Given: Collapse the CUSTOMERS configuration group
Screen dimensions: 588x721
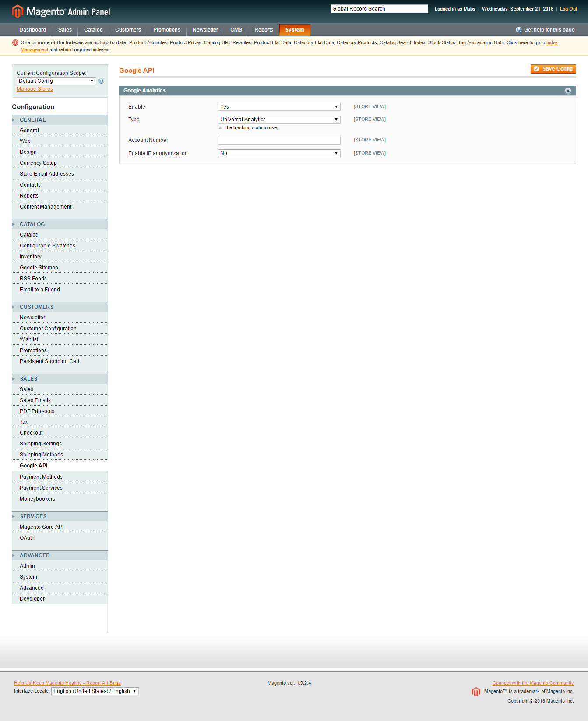Looking at the screenshot, I should 60,307.
